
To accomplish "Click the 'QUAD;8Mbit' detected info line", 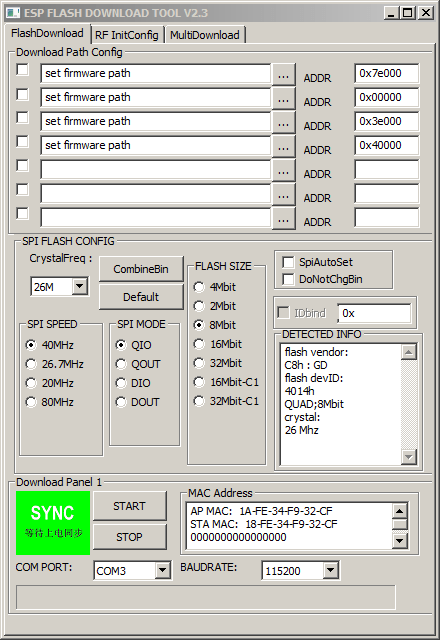I will [314, 404].
